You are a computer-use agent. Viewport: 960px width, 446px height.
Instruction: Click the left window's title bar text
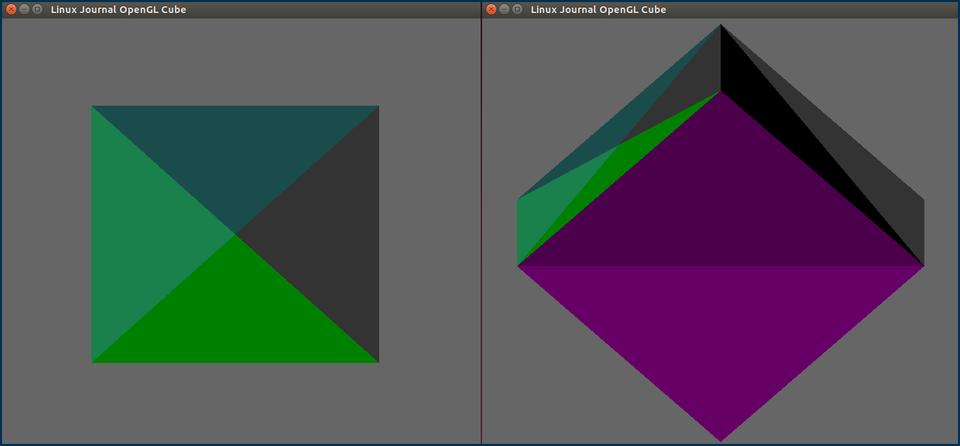coord(118,9)
